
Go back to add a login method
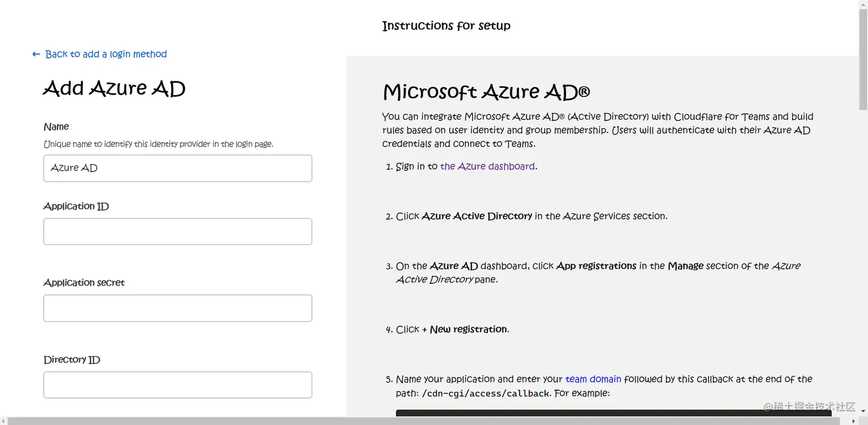tap(99, 54)
